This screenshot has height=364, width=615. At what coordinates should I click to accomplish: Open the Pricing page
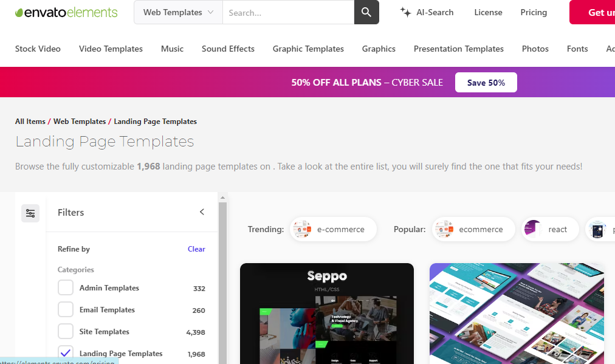point(534,12)
